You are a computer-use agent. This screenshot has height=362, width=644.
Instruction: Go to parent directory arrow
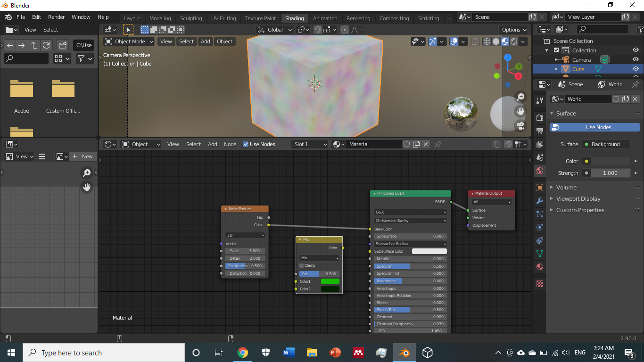tap(34, 46)
